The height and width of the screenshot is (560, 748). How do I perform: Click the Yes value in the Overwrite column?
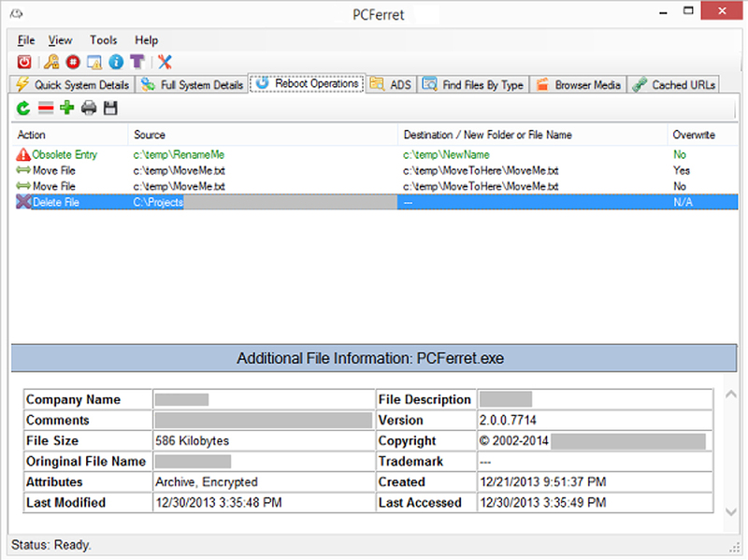tap(682, 170)
